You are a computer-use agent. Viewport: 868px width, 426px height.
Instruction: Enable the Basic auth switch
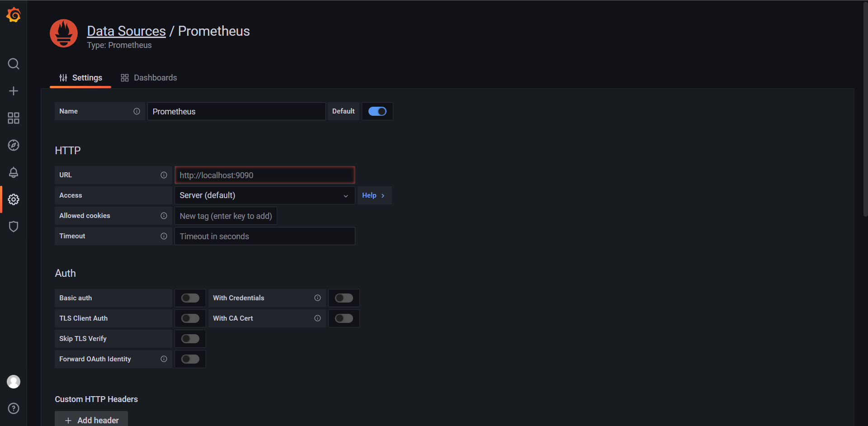tap(190, 298)
